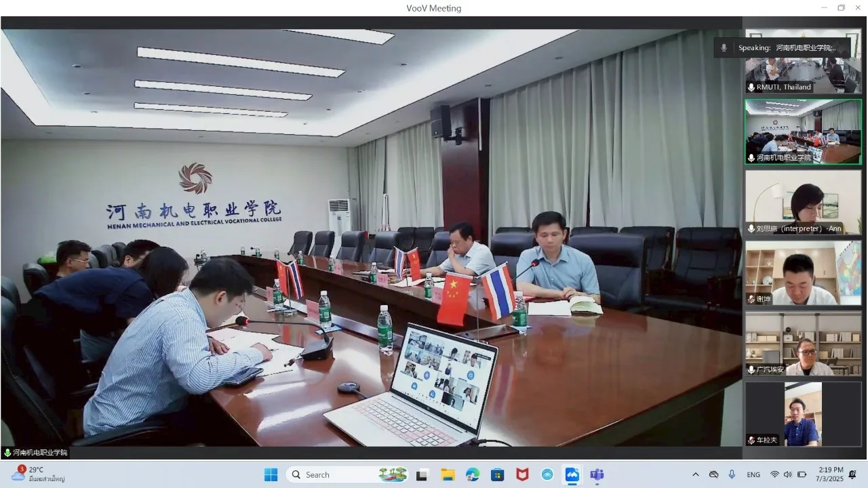Screen dimensions: 868x488
Task: Click the Windows Start button
Action: [x=271, y=474]
